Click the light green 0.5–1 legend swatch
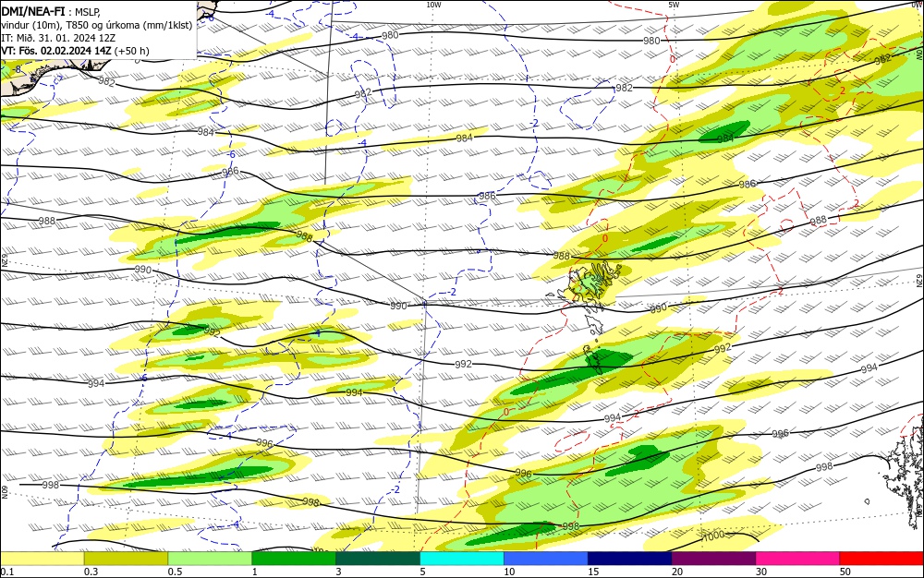 pos(210,559)
